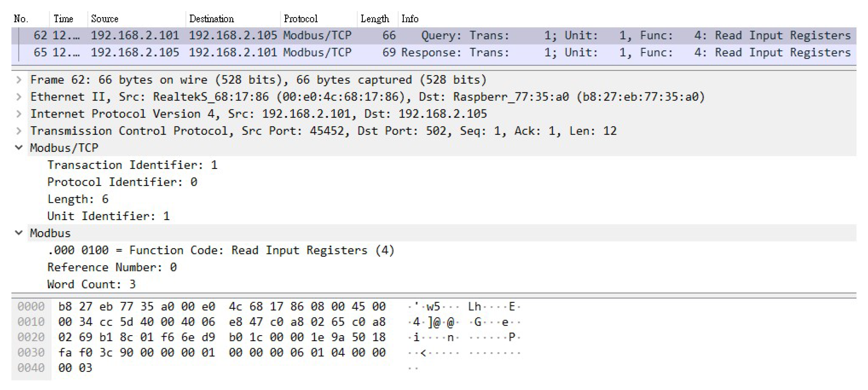Collapse the Modbus function section
Screen dimensions: 868x390
(x=19, y=233)
